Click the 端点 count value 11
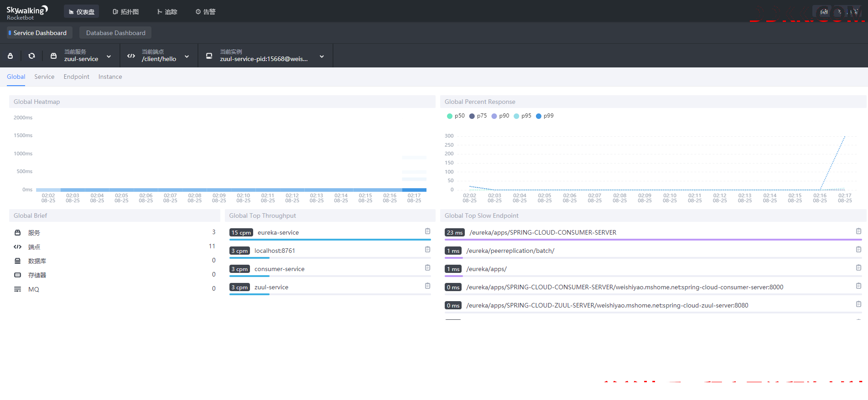Screen dimensions: 868x400 [x=212, y=246]
